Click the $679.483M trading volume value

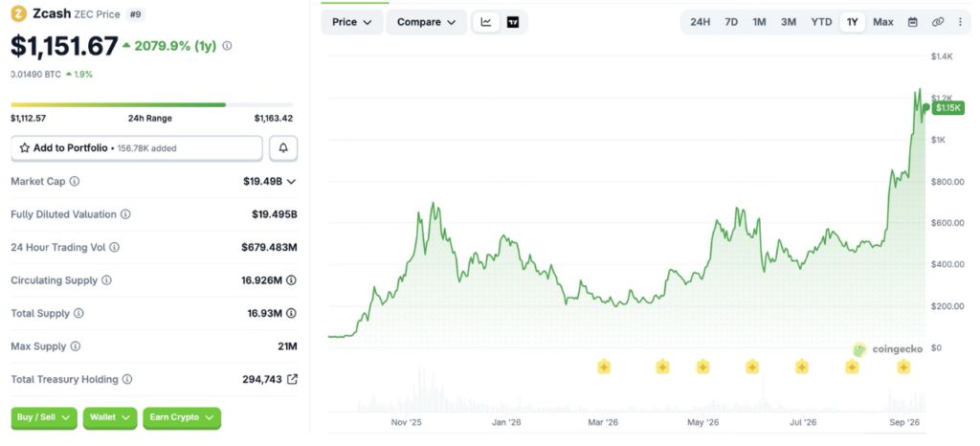coord(269,247)
